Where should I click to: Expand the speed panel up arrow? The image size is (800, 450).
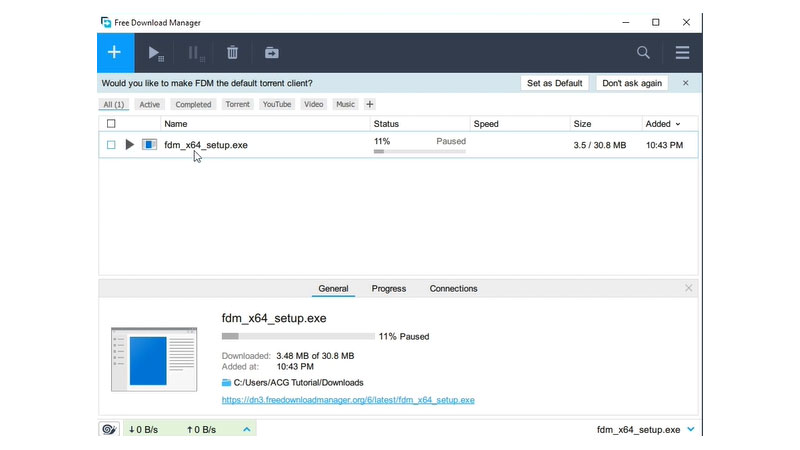click(247, 430)
